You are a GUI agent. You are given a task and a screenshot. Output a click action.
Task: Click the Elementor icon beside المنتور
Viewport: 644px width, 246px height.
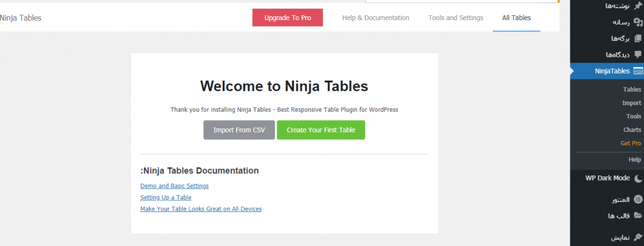pyautogui.click(x=638, y=199)
